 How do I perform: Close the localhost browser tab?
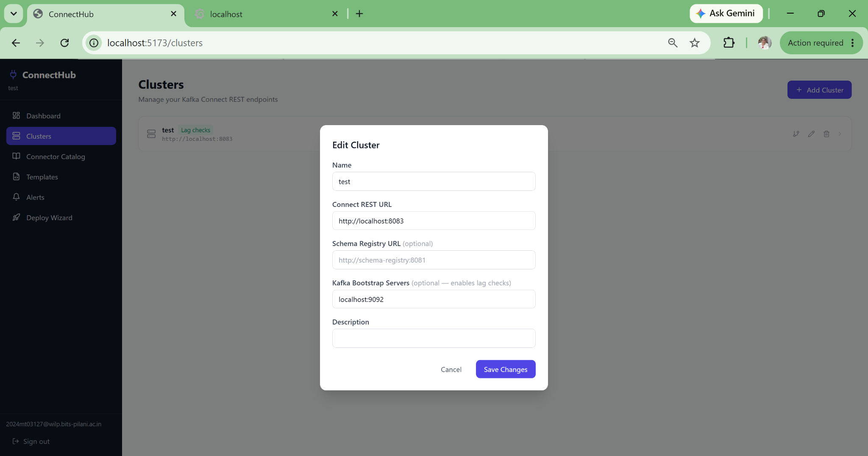coord(335,14)
